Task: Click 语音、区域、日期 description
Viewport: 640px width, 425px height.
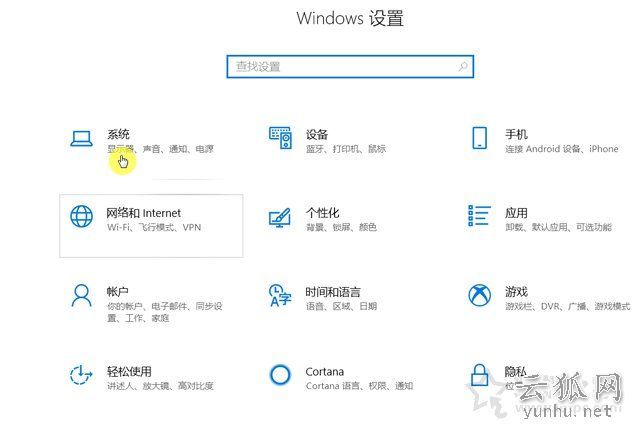Action: point(342,306)
